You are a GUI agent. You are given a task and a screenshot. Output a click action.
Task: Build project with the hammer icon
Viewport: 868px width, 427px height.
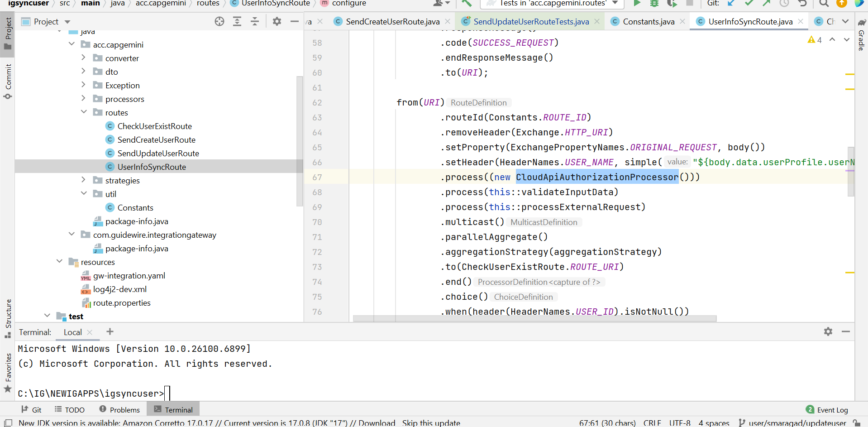point(466,3)
